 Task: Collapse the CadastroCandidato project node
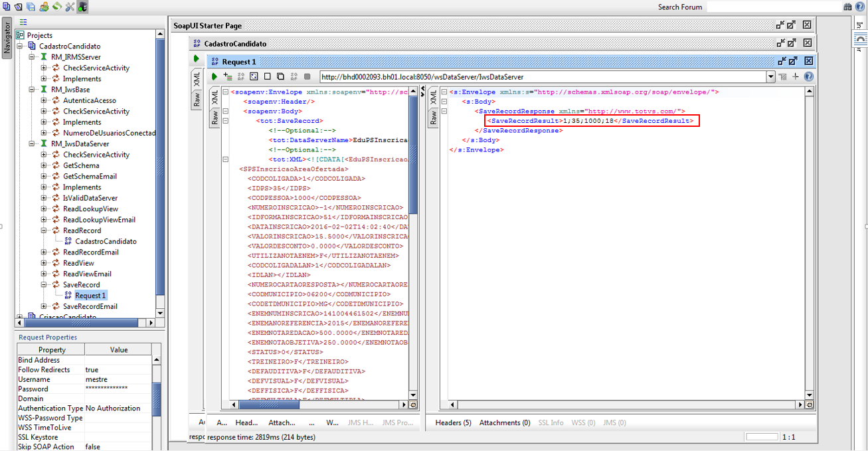20,46
